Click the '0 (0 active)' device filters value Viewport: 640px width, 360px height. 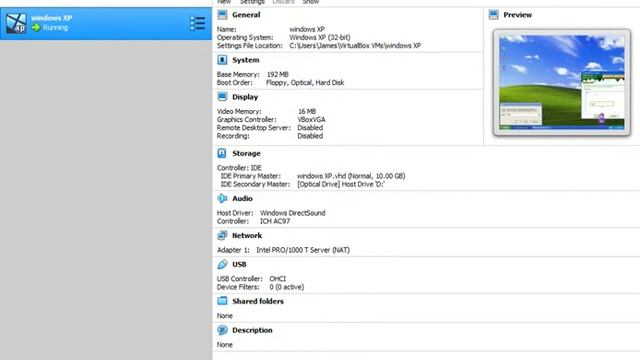click(287, 287)
